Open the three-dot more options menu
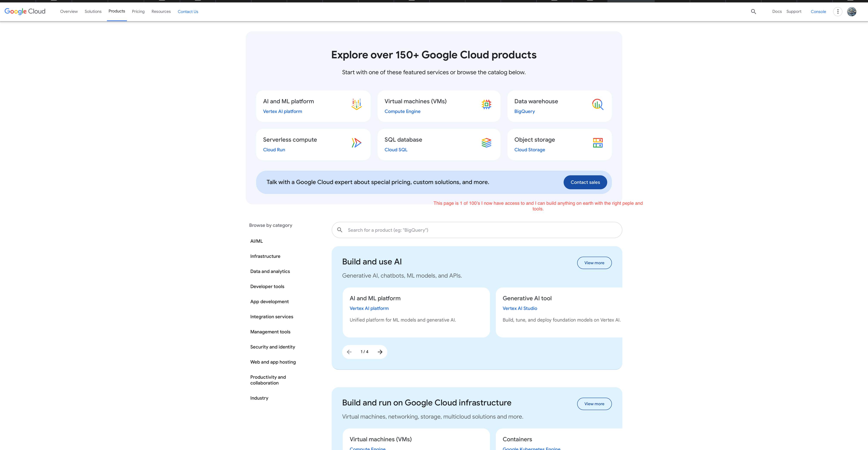The image size is (868, 450). click(838, 11)
